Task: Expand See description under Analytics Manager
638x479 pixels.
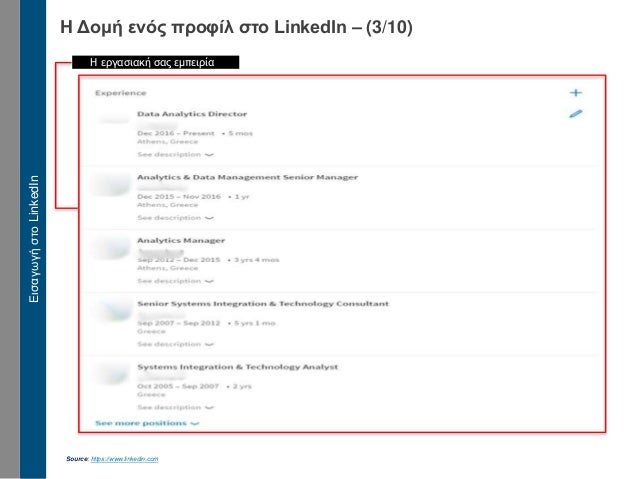Action: (x=175, y=281)
